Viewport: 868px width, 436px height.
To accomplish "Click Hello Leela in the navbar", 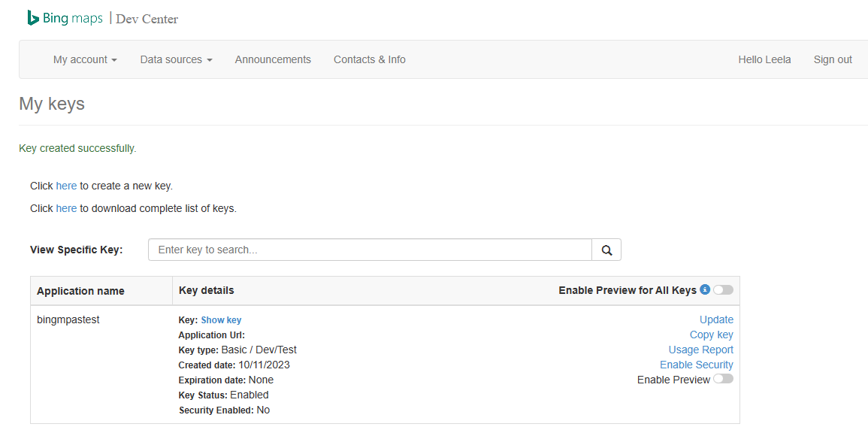I will point(764,59).
